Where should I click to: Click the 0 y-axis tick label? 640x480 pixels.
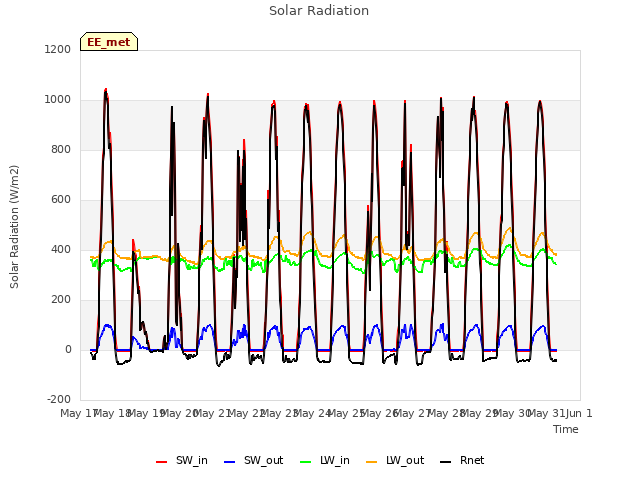(x=68, y=350)
